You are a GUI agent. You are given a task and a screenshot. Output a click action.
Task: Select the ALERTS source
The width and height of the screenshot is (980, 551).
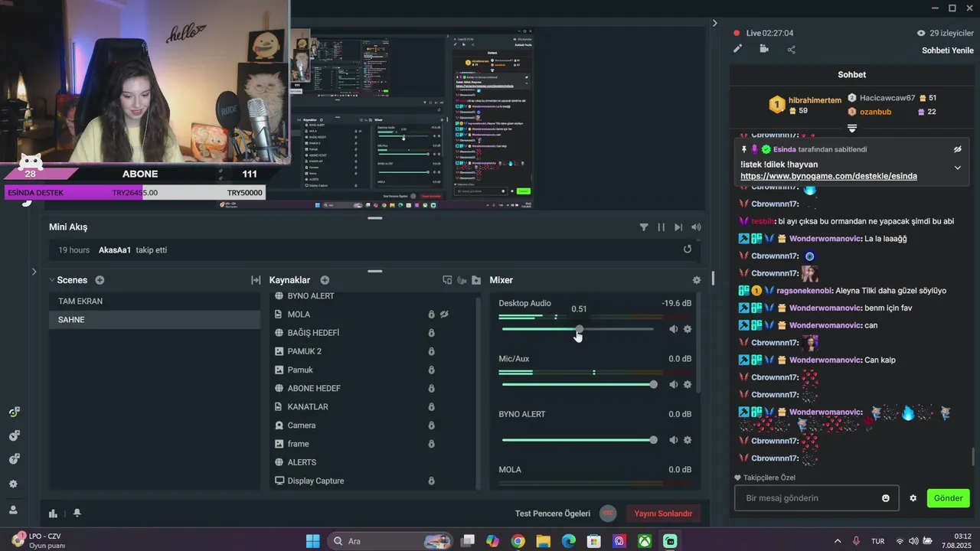click(x=302, y=462)
